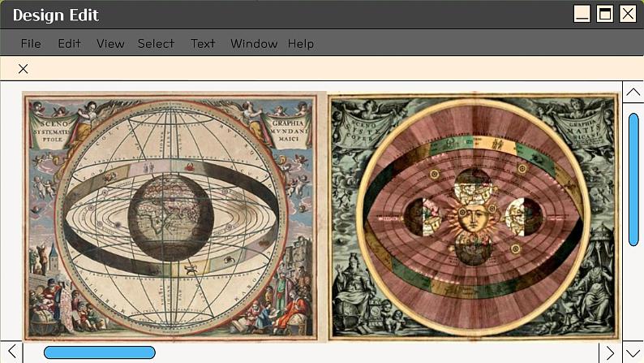The image size is (644, 363).
Task: Click the scroll up arrow
Action: [633, 92]
